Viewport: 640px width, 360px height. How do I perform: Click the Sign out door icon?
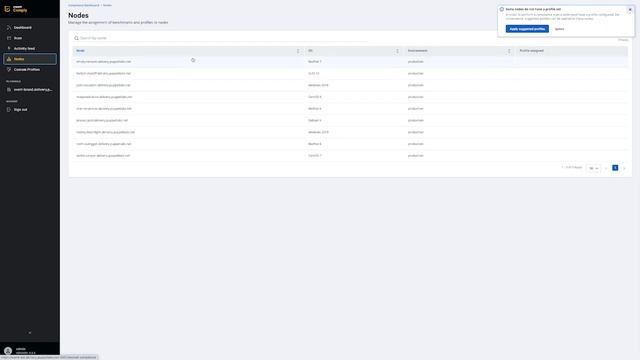click(x=9, y=109)
